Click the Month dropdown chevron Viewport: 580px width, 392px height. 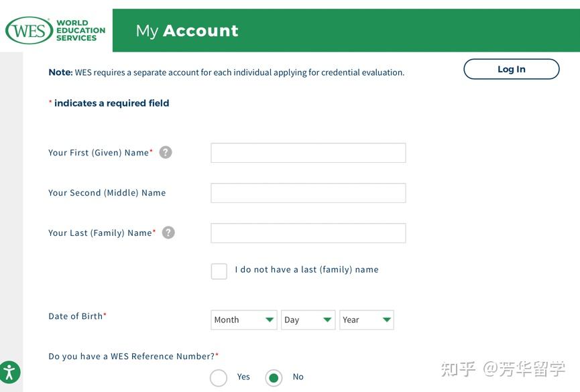[269, 320]
